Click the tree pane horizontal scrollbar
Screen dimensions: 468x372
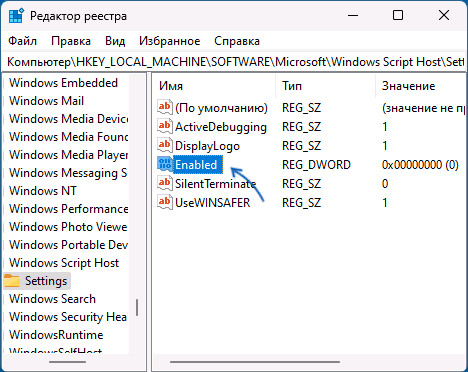pyautogui.click(x=68, y=362)
